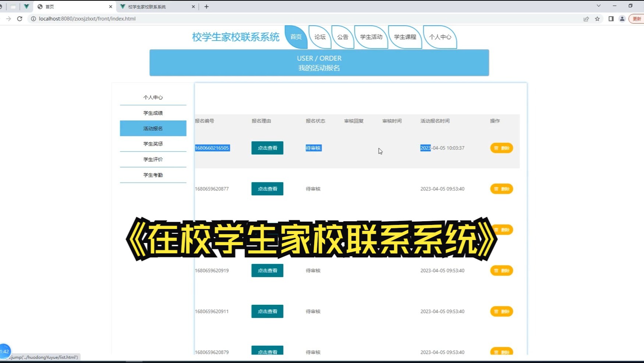This screenshot has width=644, height=363.
Task: Click the site title 校学生家校联系系统
Action: (236, 37)
